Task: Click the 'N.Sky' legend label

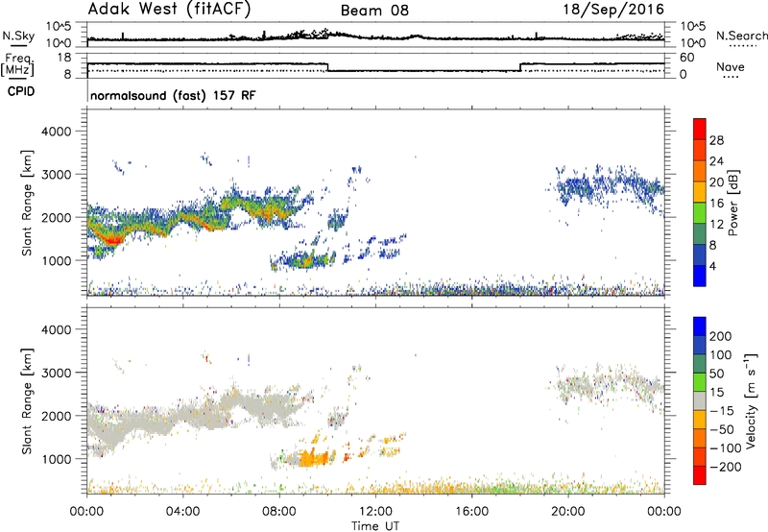Action: click(18, 36)
